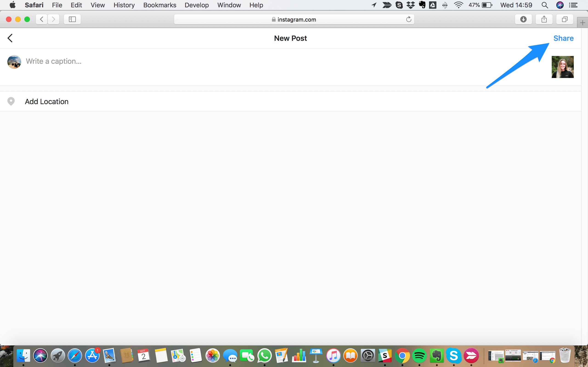Image resolution: width=588 pixels, height=367 pixels.
Task: Toggle sidebar view in Safari toolbar
Action: pyautogui.click(x=72, y=19)
